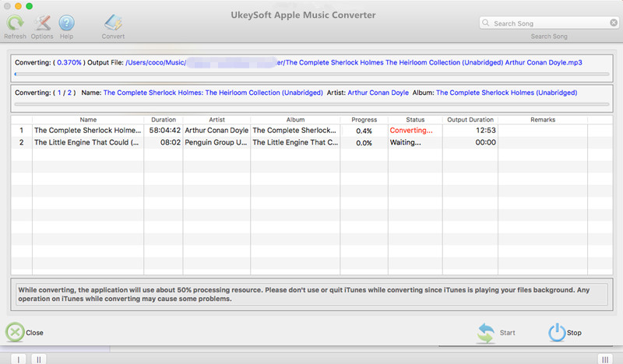Viewport: 623px width, 364px height.
Task: Click progress cell "0.4%"
Action: [364, 131]
